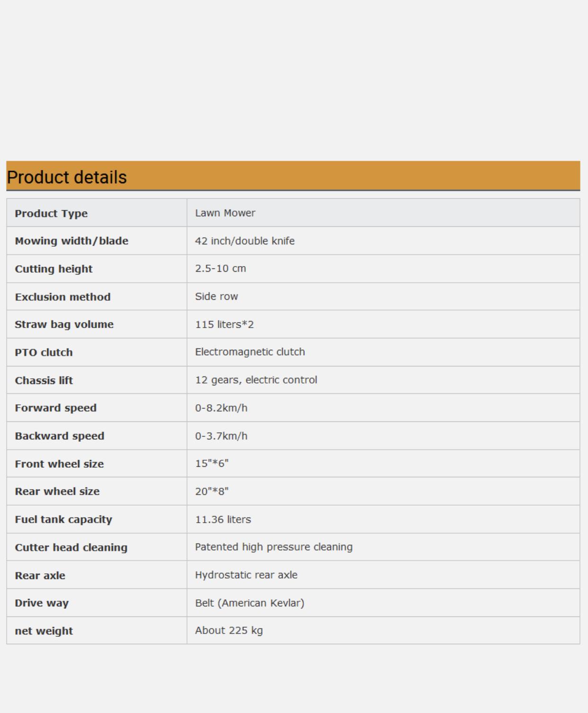Select the PTO clutch label
Screen dimensions: 588x713
pos(44,352)
